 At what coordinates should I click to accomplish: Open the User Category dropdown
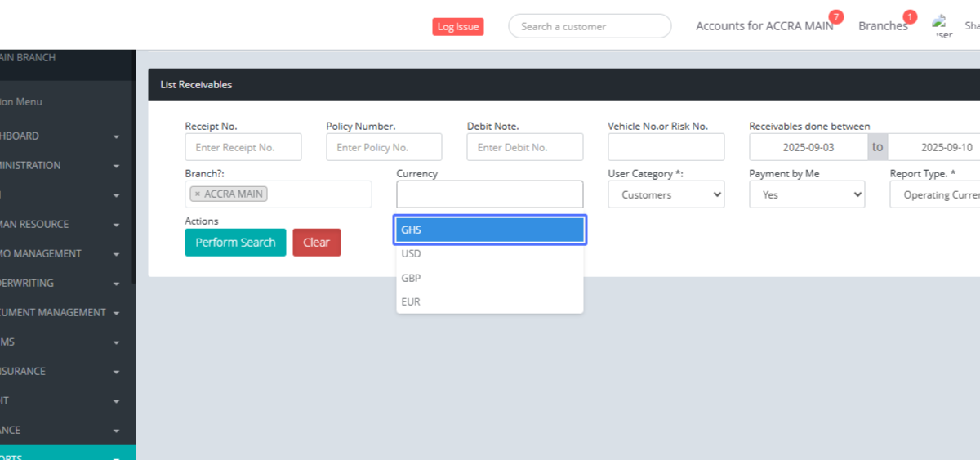click(666, 194)
